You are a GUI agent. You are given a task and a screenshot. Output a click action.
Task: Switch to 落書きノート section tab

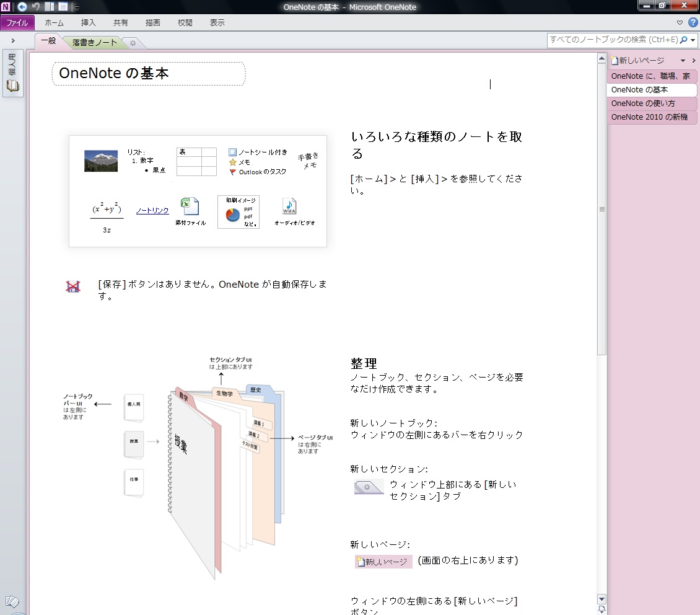pyautogui.click(x=94, y=42)
